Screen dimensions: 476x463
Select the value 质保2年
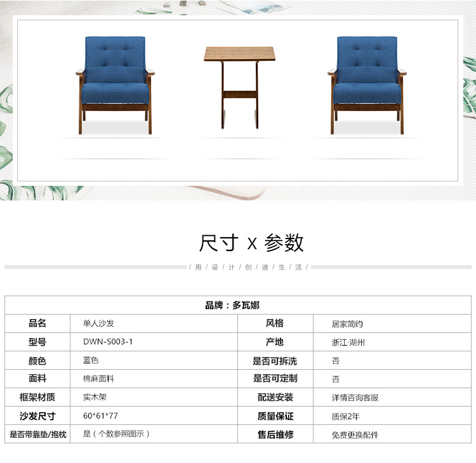coord(345,417)
